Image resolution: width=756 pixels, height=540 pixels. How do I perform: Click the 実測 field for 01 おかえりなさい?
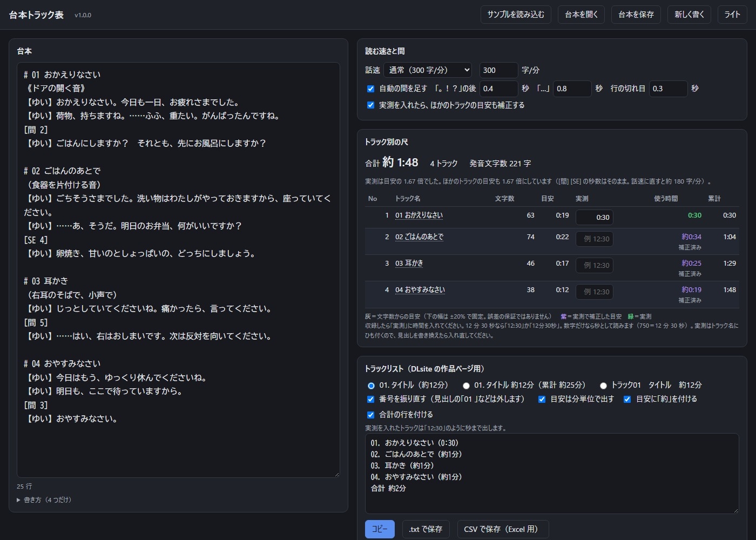click(594, 218)
